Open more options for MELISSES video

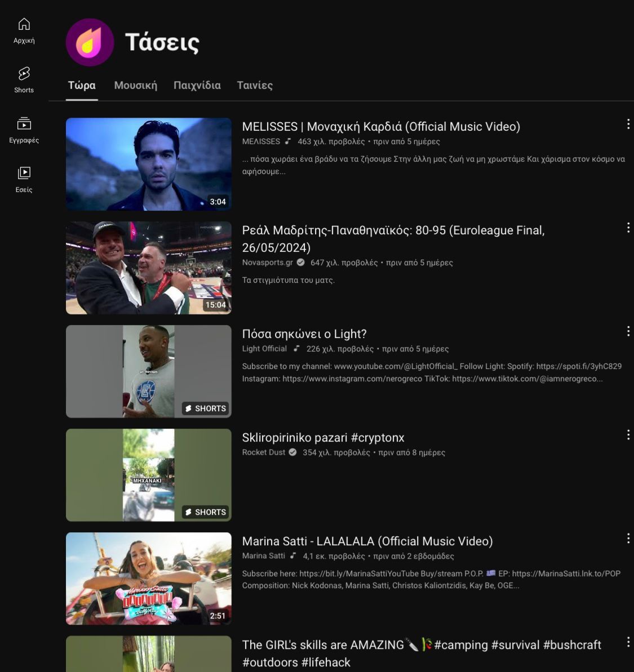[x=628, y=124]
